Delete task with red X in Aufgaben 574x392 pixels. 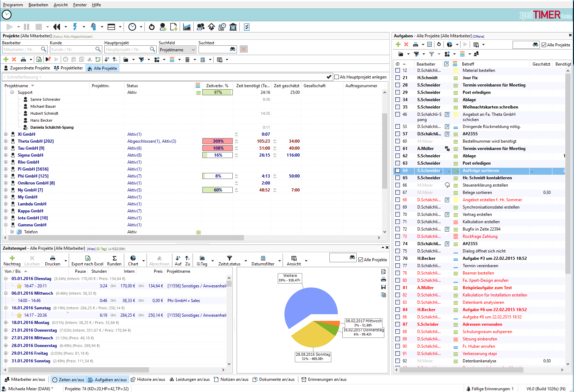[x=406, y=44]
